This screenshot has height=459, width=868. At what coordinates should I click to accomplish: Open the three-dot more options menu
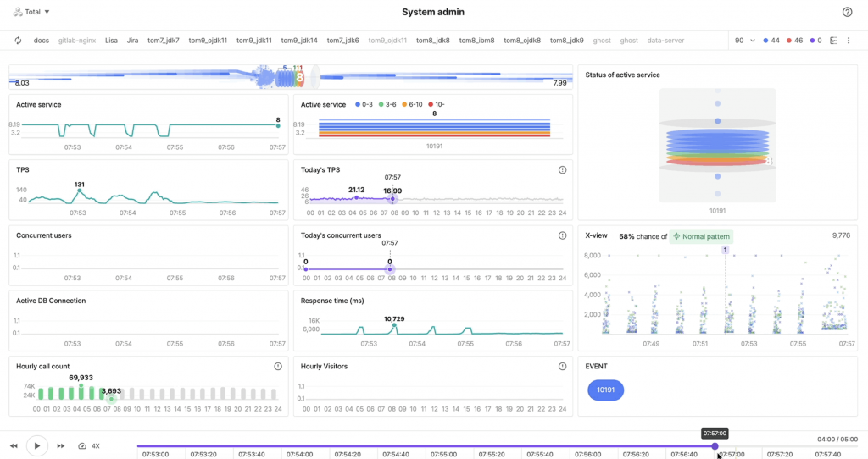click(849, 41)
